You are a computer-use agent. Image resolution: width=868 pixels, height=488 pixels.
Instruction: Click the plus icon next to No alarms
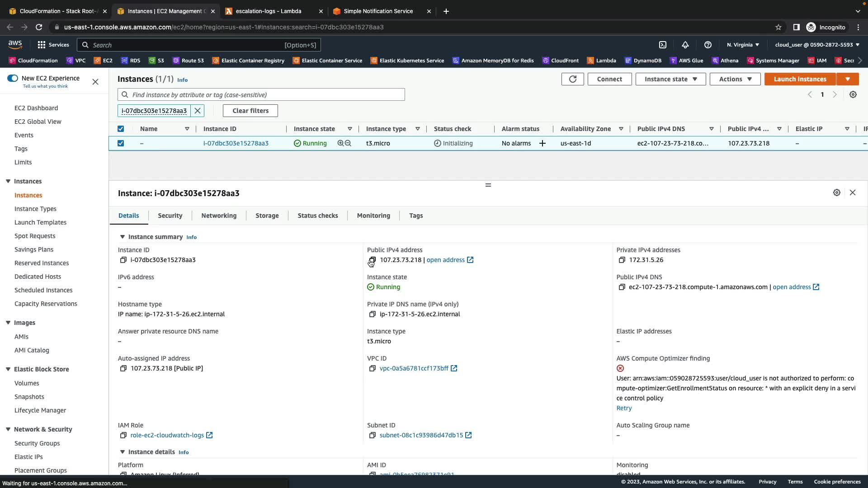point(542,143)
